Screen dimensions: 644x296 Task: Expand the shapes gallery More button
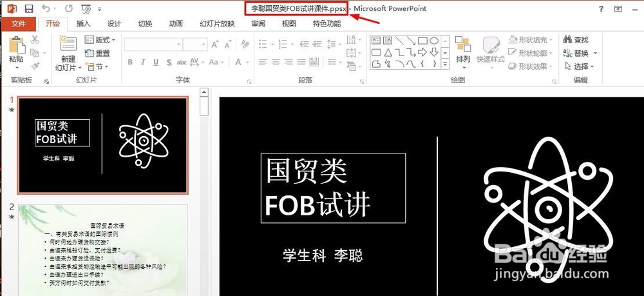(x=445, y=64)
